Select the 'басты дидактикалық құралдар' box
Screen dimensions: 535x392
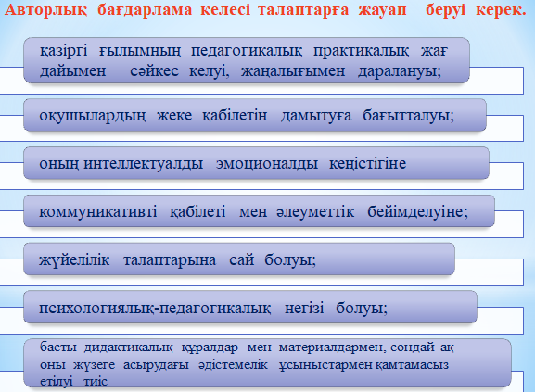(x=267, y=363)
